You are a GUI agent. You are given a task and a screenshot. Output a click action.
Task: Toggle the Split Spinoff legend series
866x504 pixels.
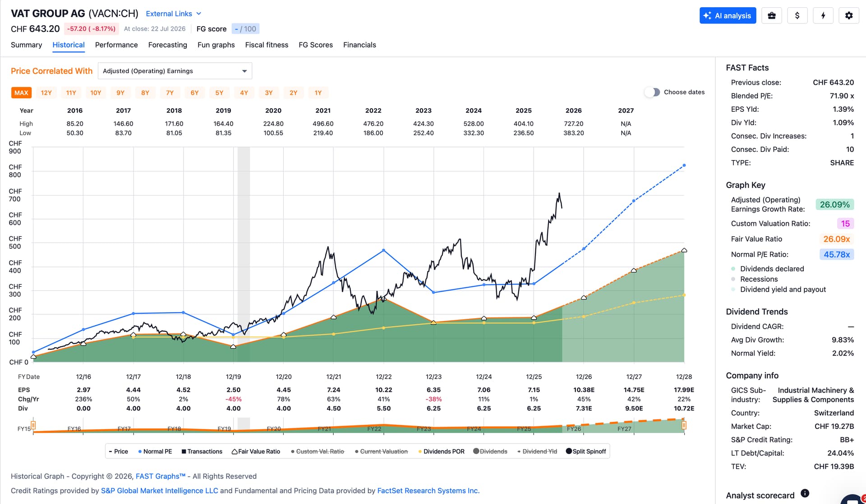586,451
